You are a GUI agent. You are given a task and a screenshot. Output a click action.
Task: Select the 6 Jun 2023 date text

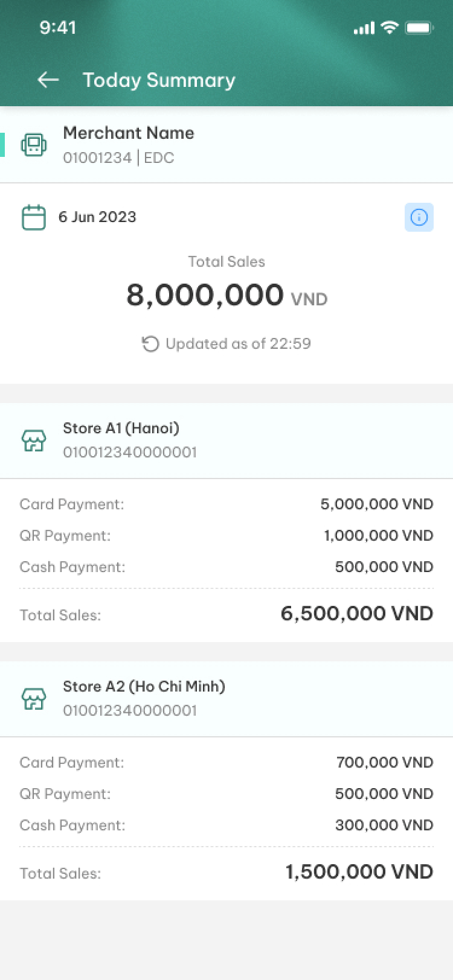tap(97, 217)
